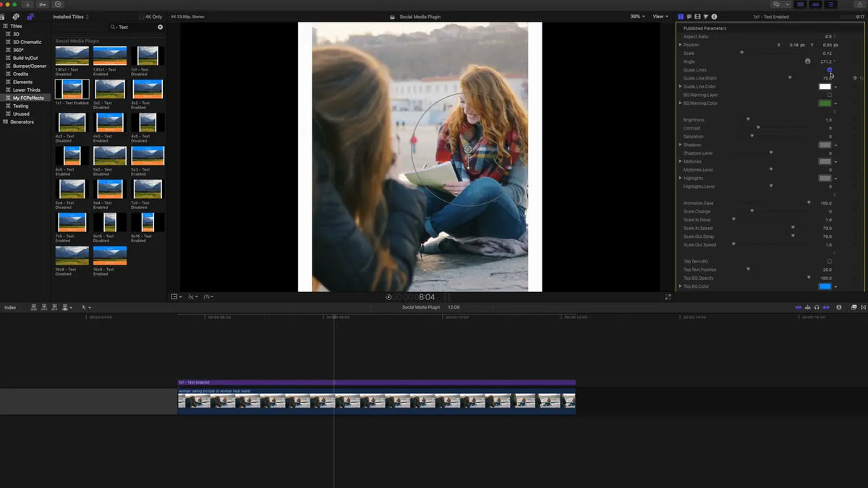
Task: Click the keyword editor key icon
Action: 41,4
